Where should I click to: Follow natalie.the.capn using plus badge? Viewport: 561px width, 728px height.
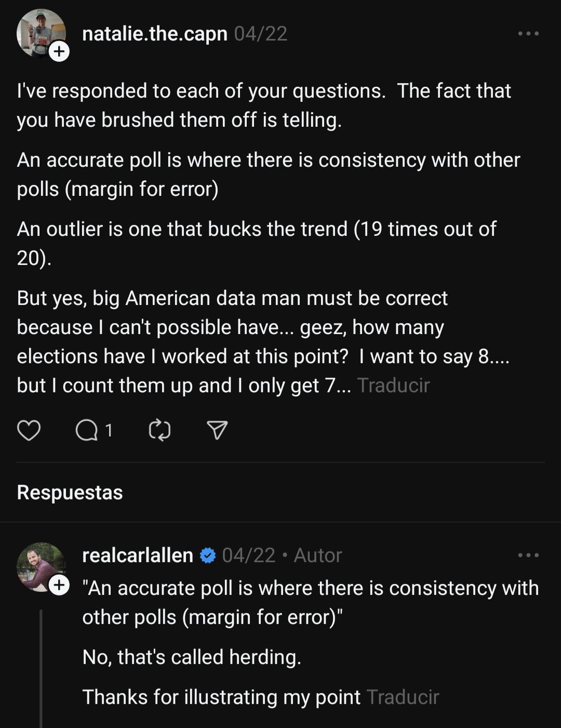(x=59, y=51)
